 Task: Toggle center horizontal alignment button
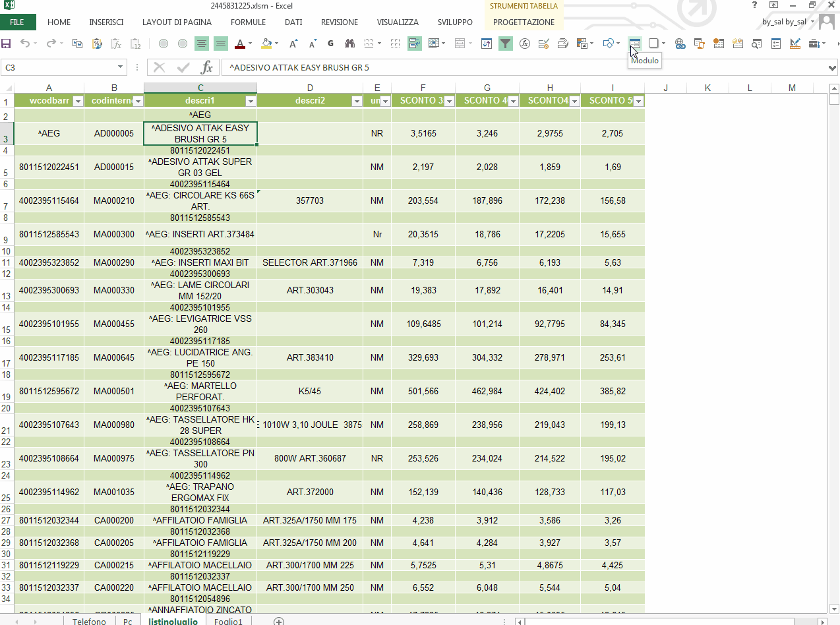tap(202, 44)
